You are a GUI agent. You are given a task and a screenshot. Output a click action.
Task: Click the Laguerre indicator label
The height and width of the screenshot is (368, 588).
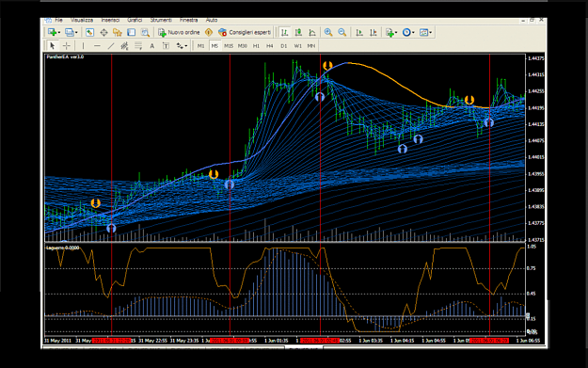point(62,248)
